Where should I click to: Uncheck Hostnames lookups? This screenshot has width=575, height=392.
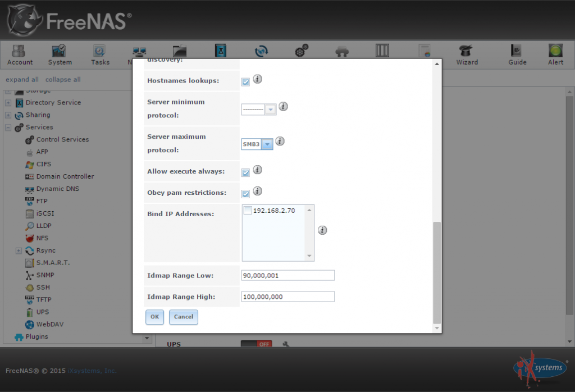pos(245,81)
